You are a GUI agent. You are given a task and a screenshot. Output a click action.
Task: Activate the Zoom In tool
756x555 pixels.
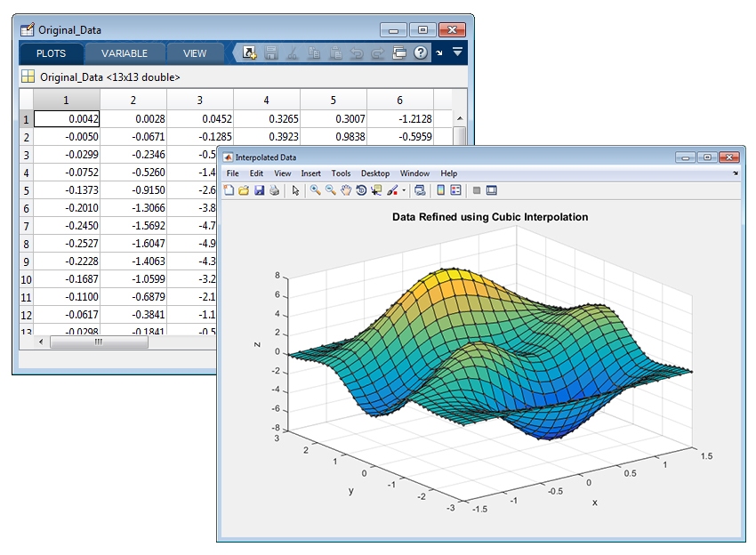pyautogui.click(x=316, y=189)
